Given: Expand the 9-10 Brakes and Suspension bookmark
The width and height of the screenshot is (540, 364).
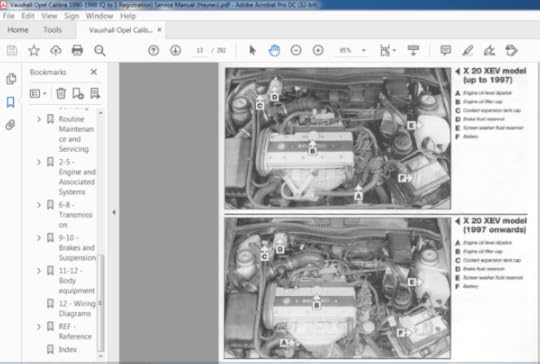Looking at the screenshot, I should (x=39, y=238).
